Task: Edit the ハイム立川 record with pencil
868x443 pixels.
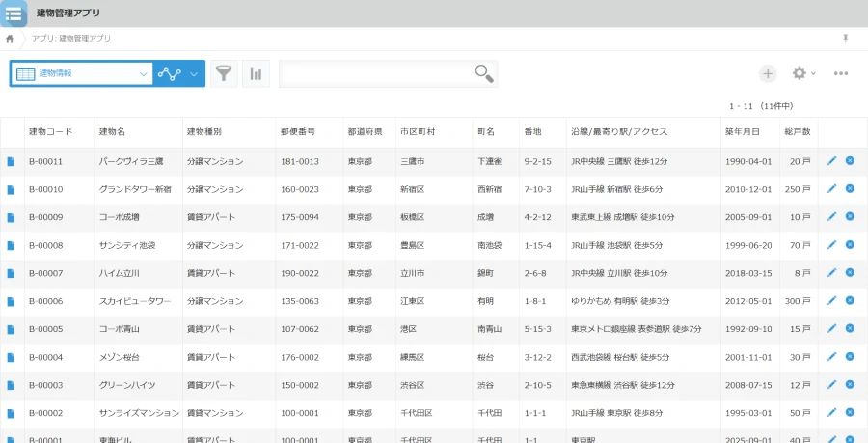Action: pyautogui.click(x=831, y=272)
